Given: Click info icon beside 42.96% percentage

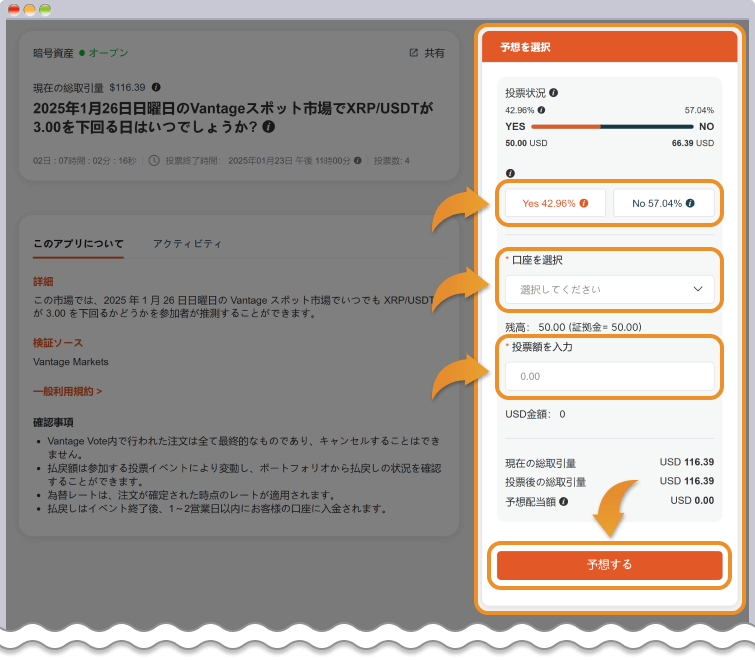Looking at the screenshot, I should click(x=541, y=110).
